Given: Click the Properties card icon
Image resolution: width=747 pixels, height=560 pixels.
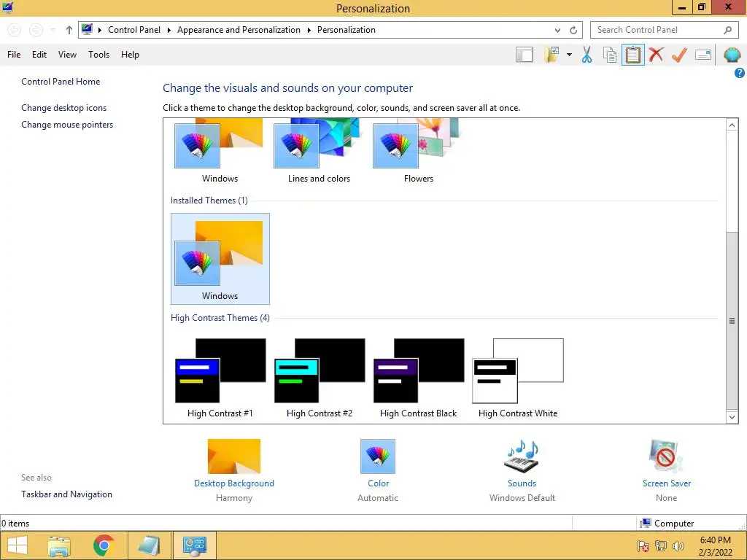Looking at the screenshot, I should tap(703, 55).
